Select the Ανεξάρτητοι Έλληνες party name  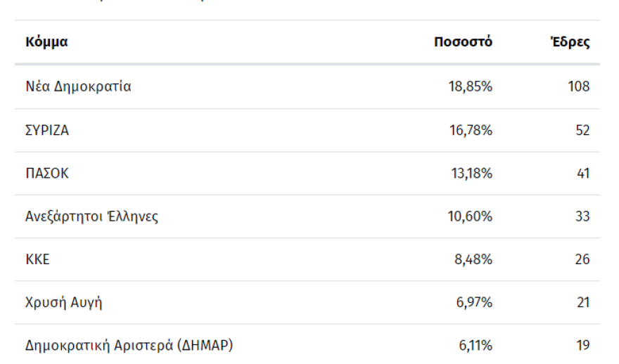(91, 216)
